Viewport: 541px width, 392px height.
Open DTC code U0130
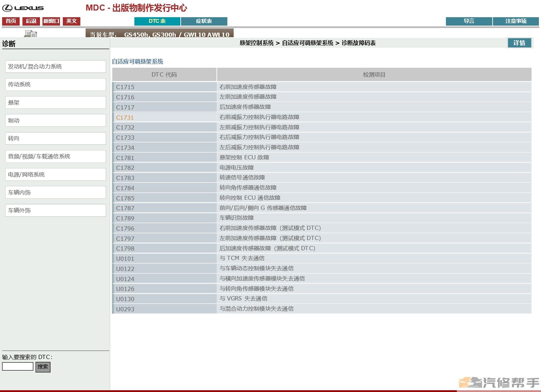coord(125,299)
